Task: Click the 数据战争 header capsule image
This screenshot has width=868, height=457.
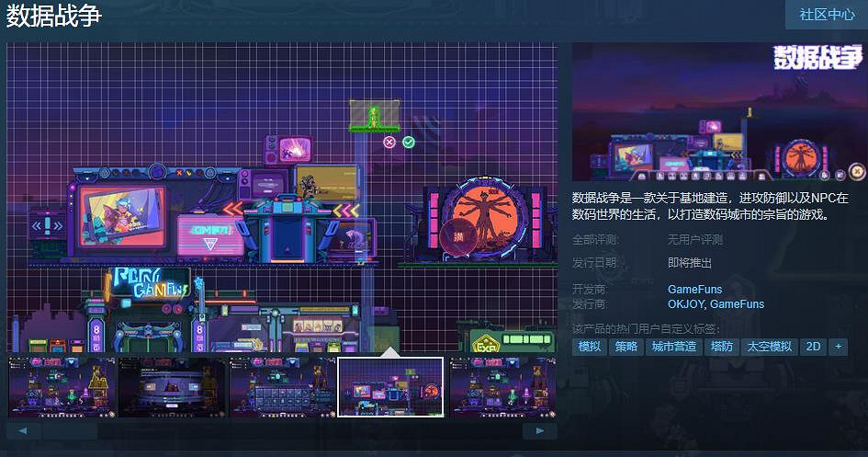Action: [719, 112]
